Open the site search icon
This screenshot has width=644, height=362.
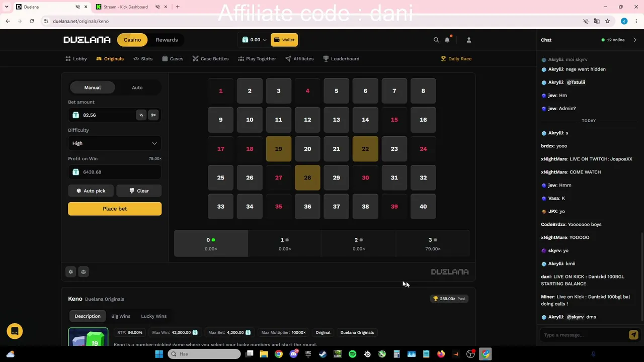click(436, 40)
